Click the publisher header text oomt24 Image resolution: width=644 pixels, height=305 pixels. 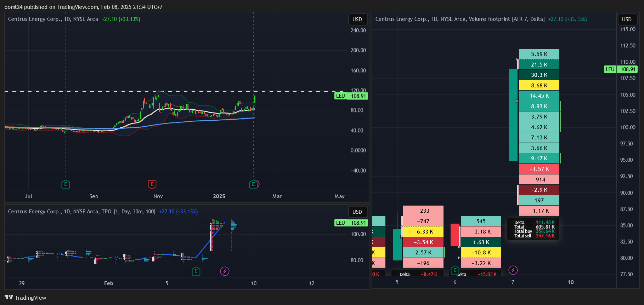click(x=13, y=7)
